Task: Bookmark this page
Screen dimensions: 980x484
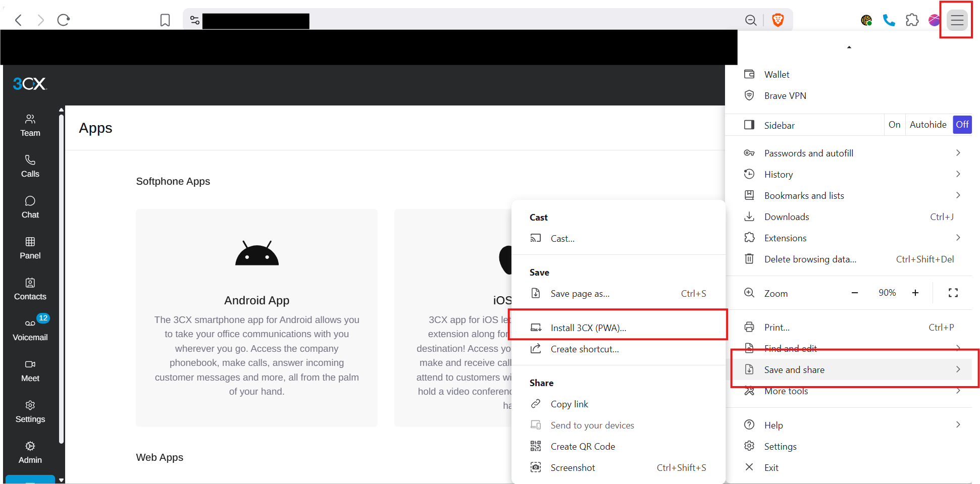Action: pos(165,20)
